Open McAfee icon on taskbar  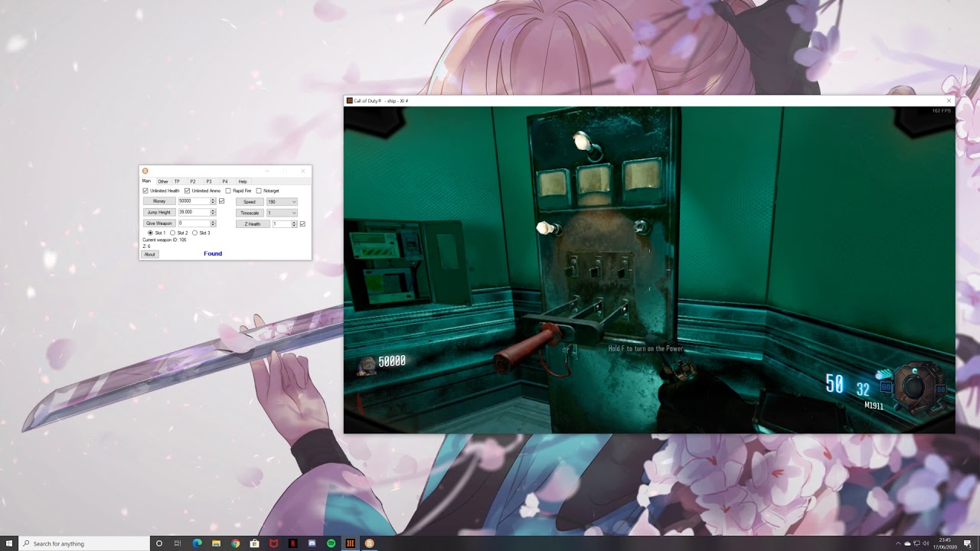click(273, 543)
